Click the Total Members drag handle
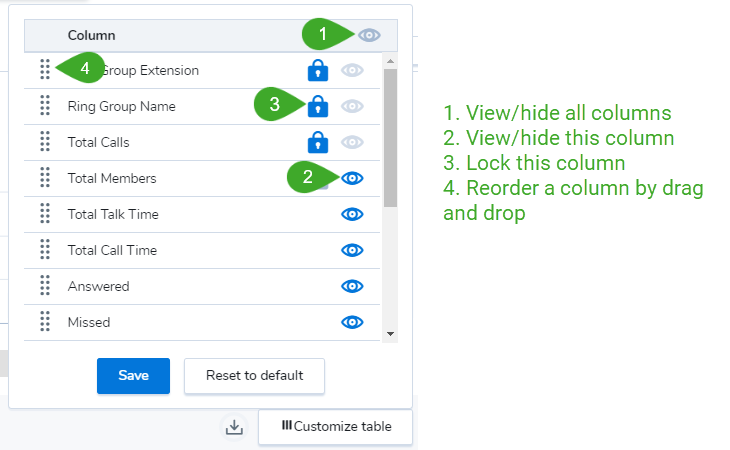The width and height of the screenshot is (730, 450). [45, 177]
